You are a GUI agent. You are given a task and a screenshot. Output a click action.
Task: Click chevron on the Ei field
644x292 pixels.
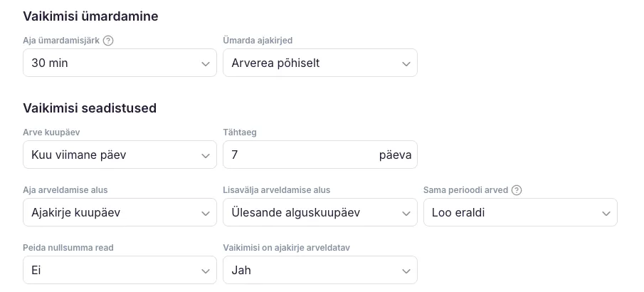(206, 271)
